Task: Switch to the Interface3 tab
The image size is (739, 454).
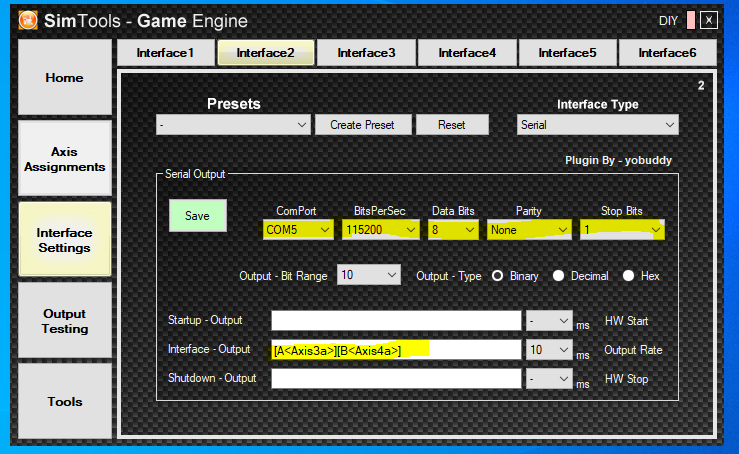Action: [x=366, y=53]
